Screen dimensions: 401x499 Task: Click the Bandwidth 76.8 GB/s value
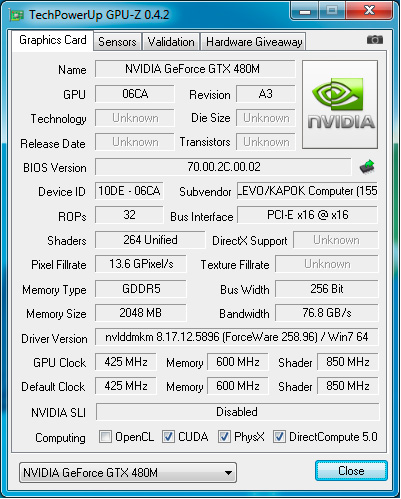click(x=327, y=313)
